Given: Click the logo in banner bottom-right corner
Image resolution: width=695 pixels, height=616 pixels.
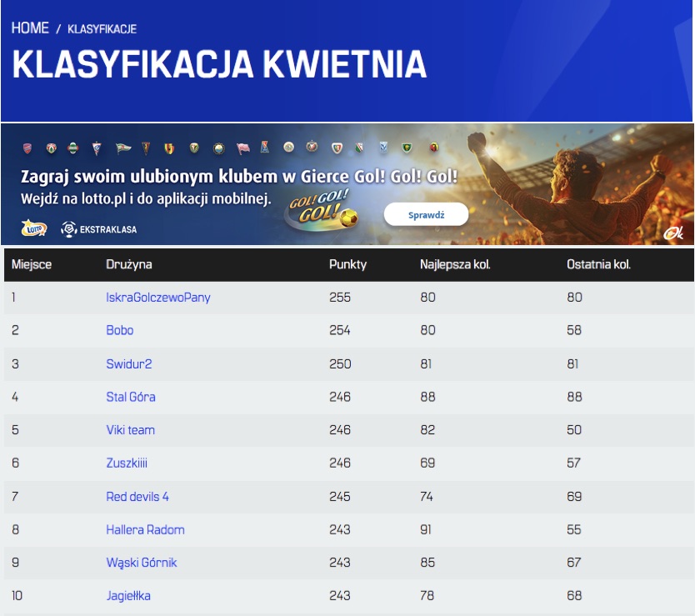Looking at the screenshot, I should pos(672,233).
